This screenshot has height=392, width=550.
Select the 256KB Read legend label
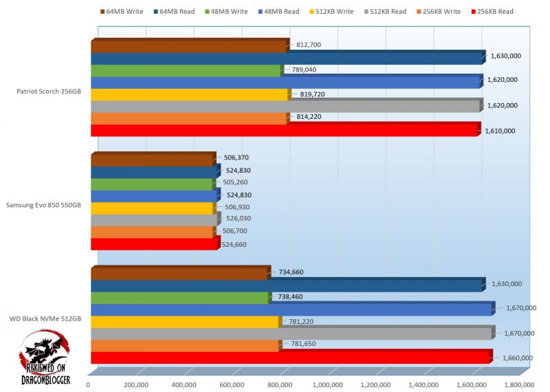pos(495,12)
